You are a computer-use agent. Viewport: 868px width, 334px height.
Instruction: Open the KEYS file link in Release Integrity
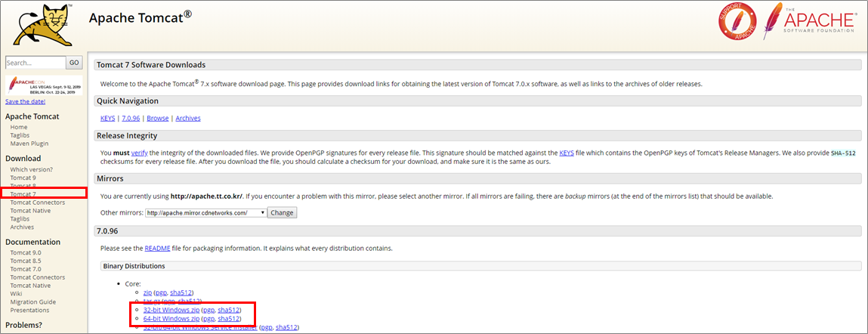[567, 153]
